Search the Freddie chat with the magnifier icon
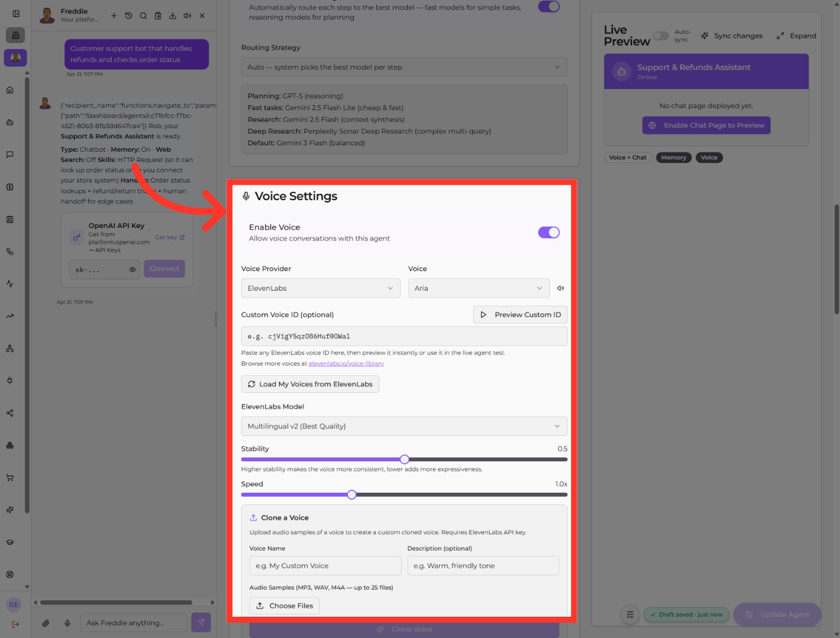The image size is (840, 638). (x=144, y=16)
